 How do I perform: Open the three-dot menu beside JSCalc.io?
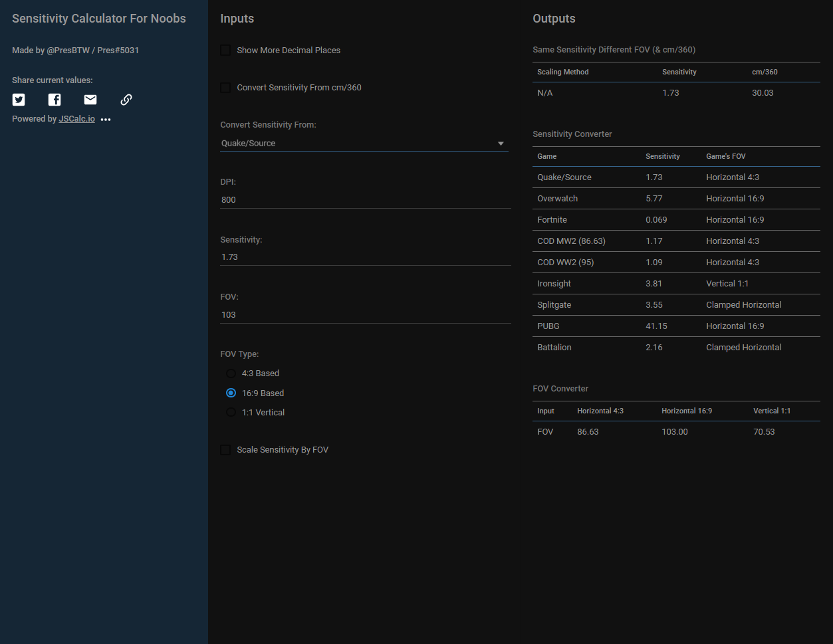pyautogui.click(x=106, y=120)
